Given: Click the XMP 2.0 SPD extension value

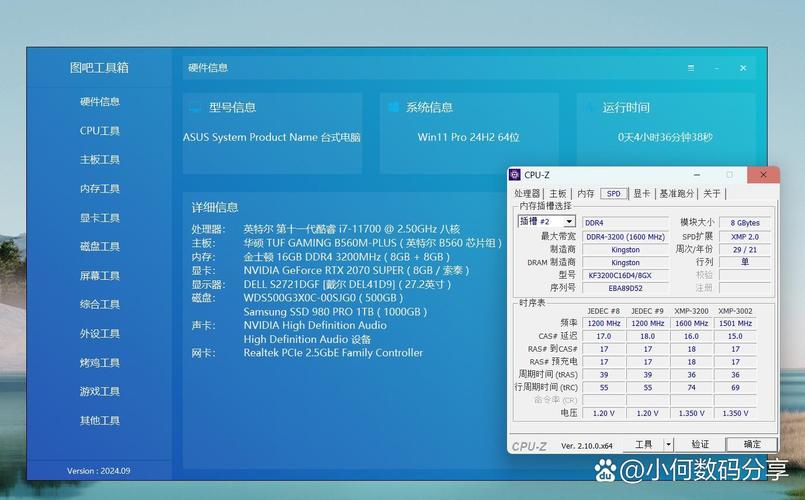Looking at the screenshot, I should [745, 237].
